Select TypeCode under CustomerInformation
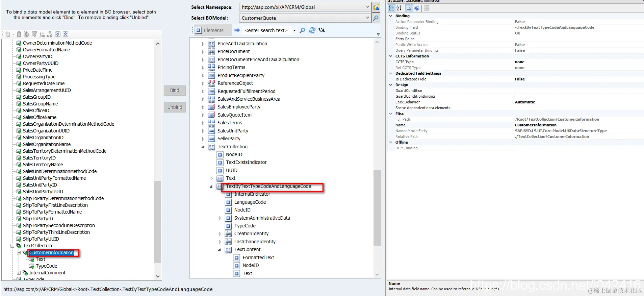 click(x=46, y=266)
